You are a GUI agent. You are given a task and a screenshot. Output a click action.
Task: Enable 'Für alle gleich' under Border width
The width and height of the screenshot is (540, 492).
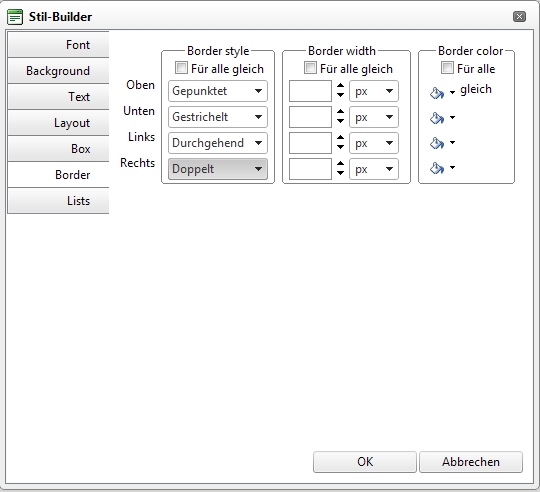[x=310, y=68]
